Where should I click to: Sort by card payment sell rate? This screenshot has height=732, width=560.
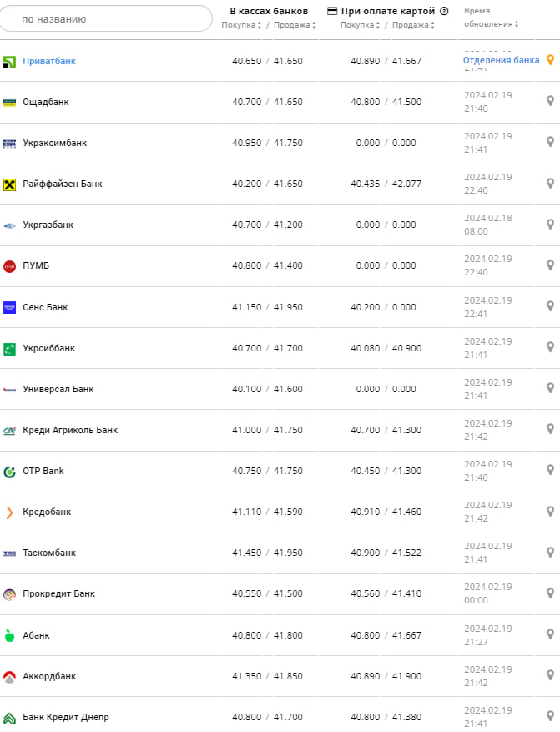[412, 25]
